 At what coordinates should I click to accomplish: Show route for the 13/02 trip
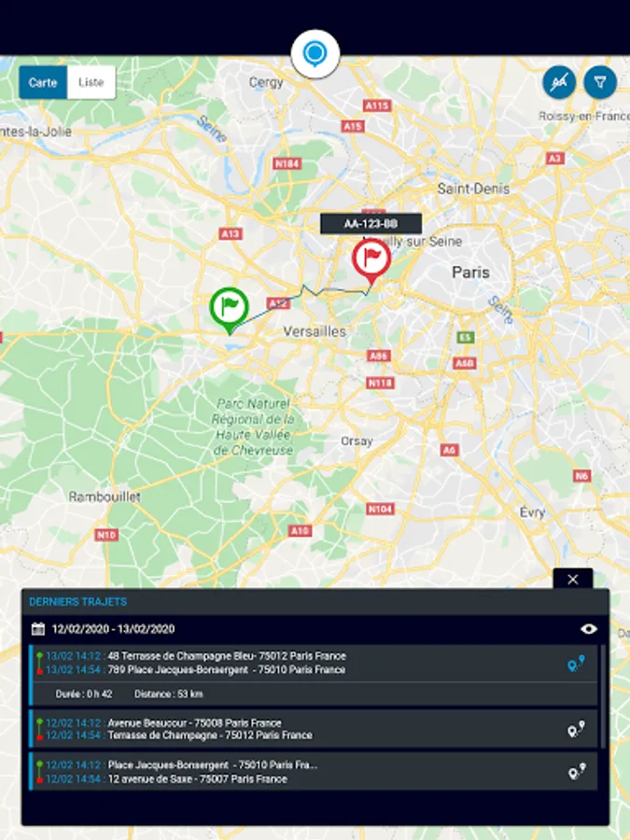click(577, 664)
